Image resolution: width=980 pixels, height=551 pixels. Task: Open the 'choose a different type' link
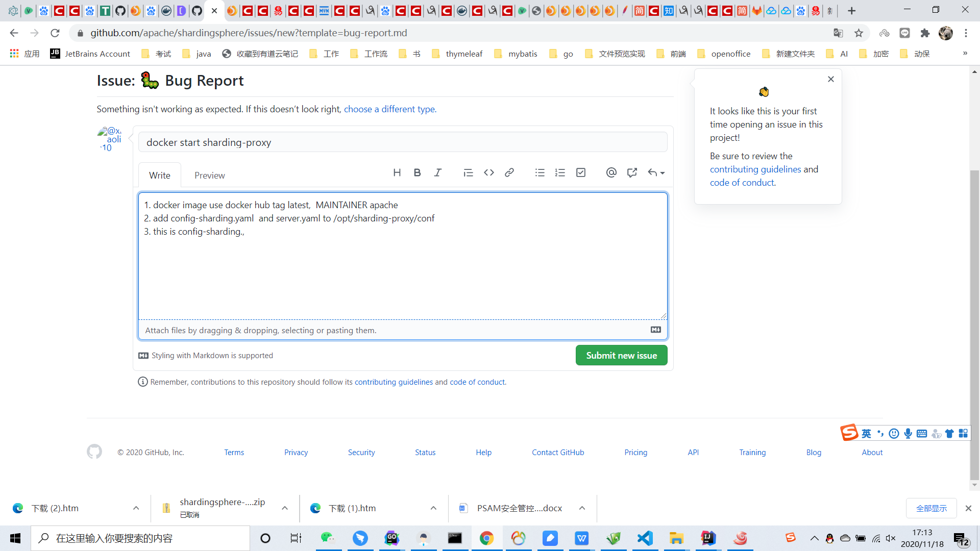(390, 109)
